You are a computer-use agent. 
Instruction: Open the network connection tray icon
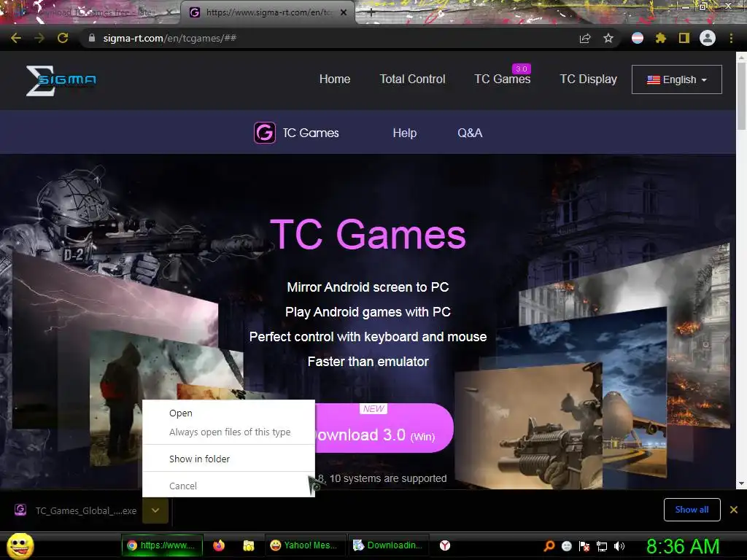click(602, 546)
